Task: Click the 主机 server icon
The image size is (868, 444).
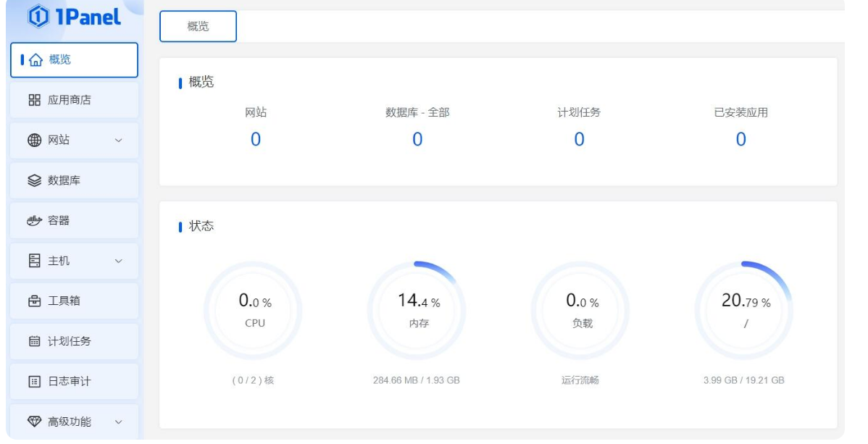Action: click(x=35, y=261)
